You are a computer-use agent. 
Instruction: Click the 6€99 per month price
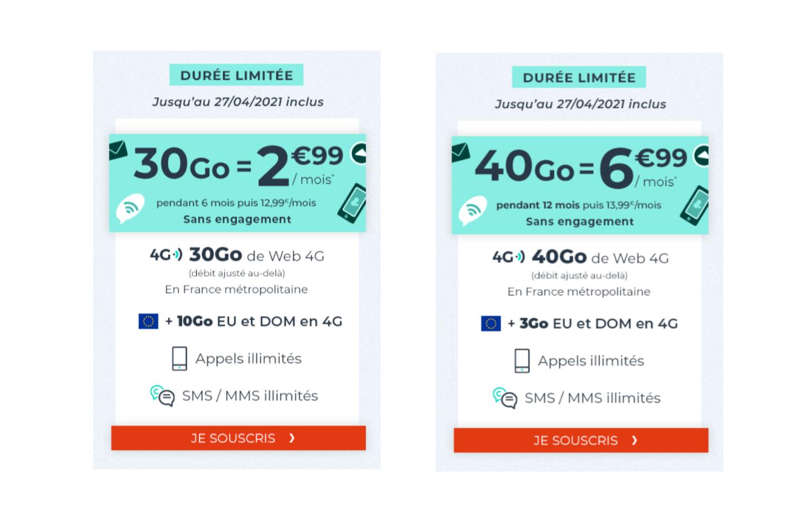click(642, 168)
